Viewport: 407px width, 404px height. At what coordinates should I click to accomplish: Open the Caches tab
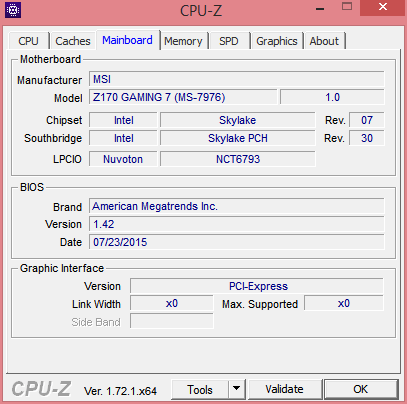(73, 41)
